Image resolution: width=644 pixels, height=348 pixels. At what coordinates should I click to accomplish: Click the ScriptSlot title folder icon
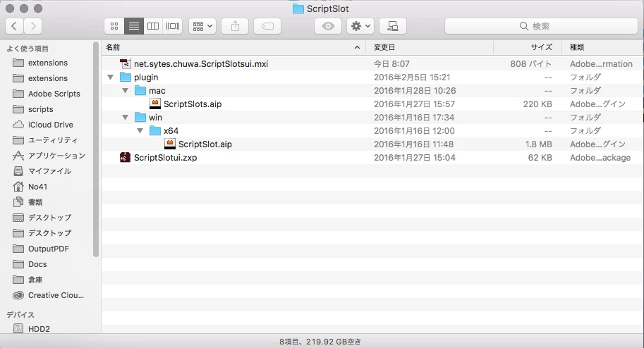tap(298, 8)
